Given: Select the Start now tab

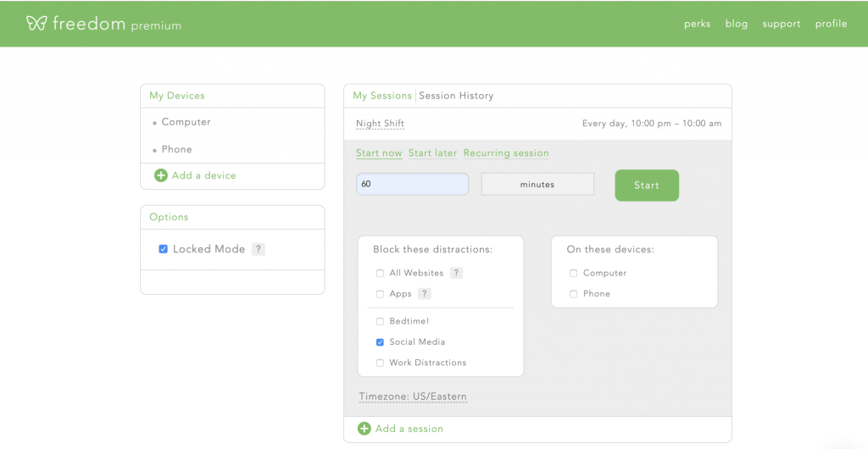Looking at the screenshot, I should (379, 153).
